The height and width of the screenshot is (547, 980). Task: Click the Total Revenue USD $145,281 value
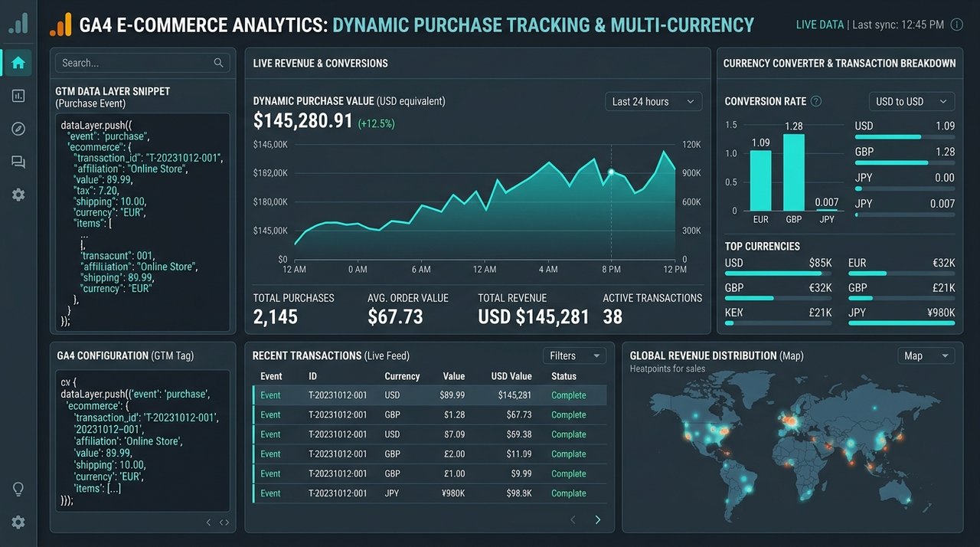coord(534,316)
